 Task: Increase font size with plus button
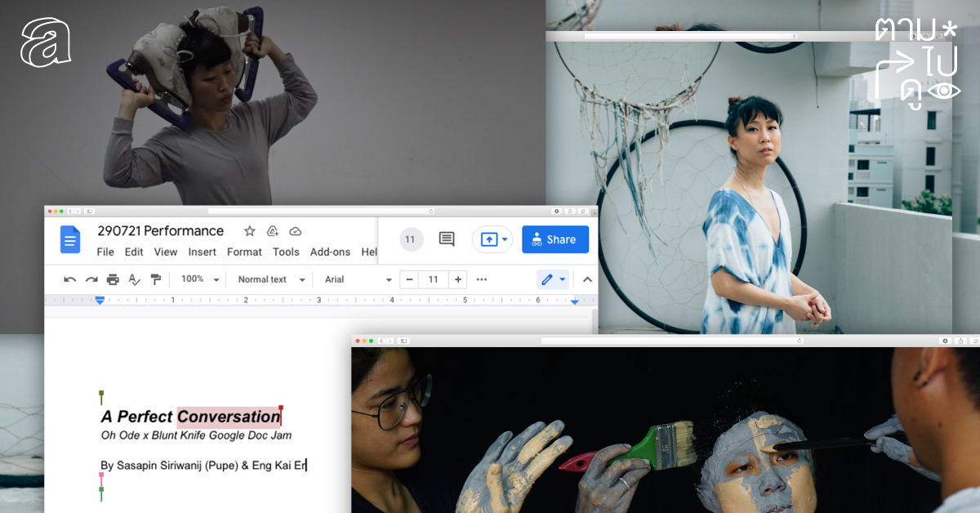(x=458, y=279)
